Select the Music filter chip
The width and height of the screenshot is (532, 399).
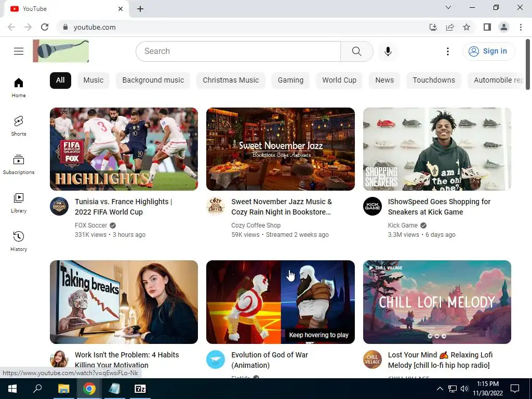click(94, 81)
